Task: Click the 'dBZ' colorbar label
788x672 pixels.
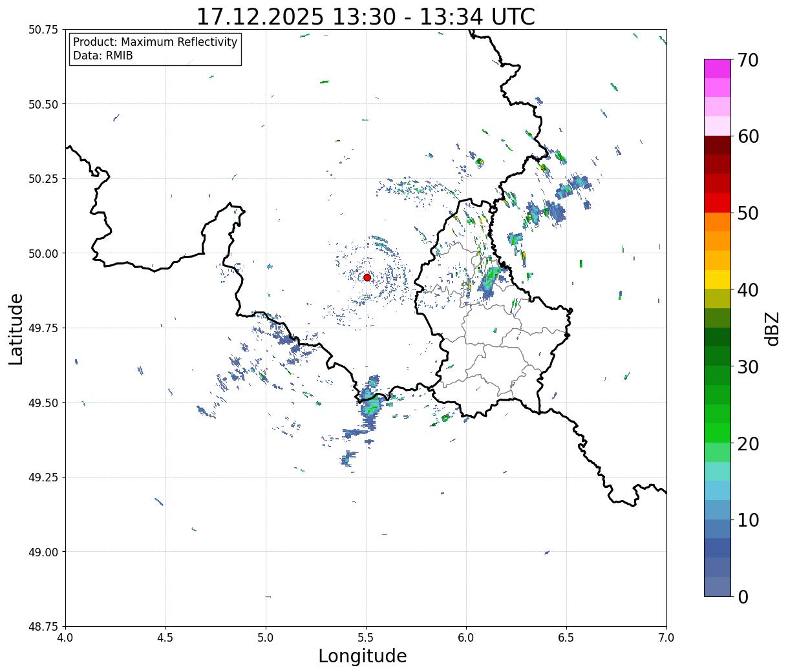Action: pos(772,328)
